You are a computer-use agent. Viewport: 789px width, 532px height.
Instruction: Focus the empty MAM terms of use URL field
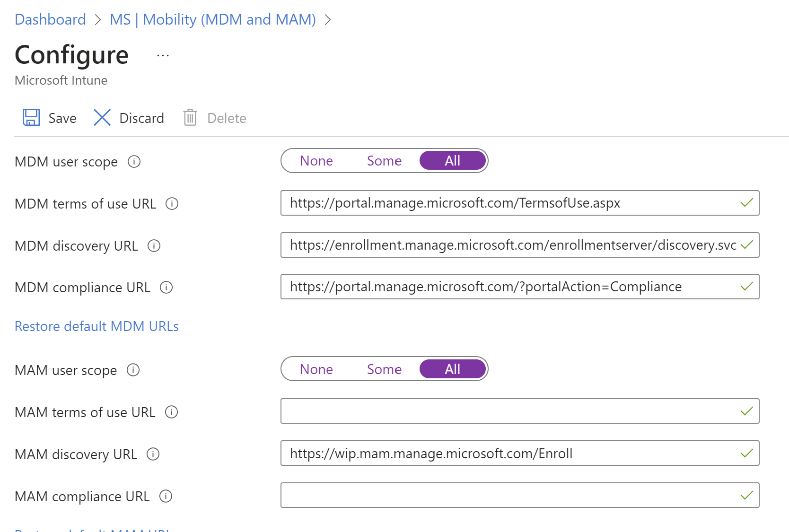coord(520,411)
